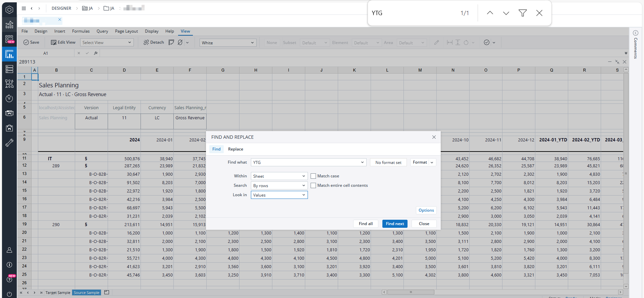Enable Match entire cell contents checkbox
Image resolution: width=644 pixels, height=298 pixels.
pyautogui.click(x=313, y=185)
